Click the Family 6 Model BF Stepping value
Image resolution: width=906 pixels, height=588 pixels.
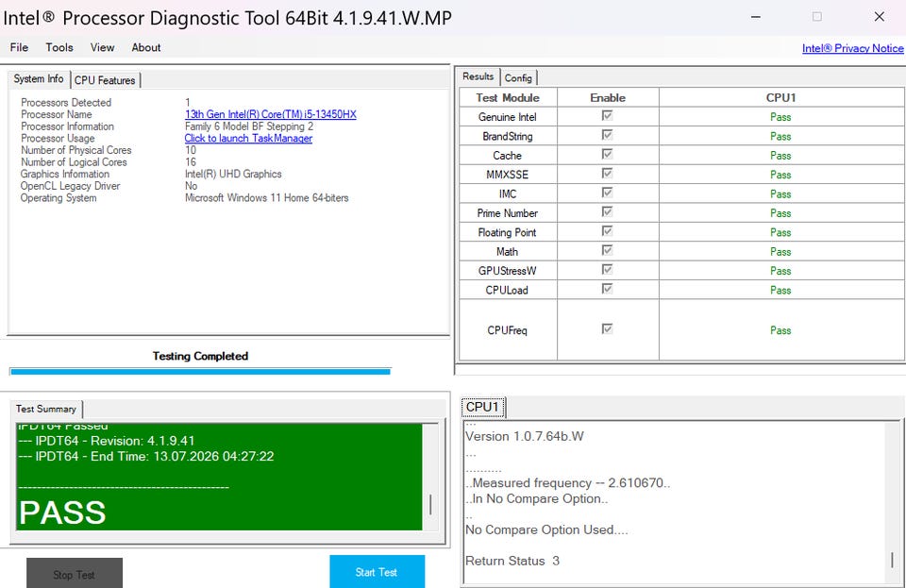pyautogui.click(x=249, y=126)
